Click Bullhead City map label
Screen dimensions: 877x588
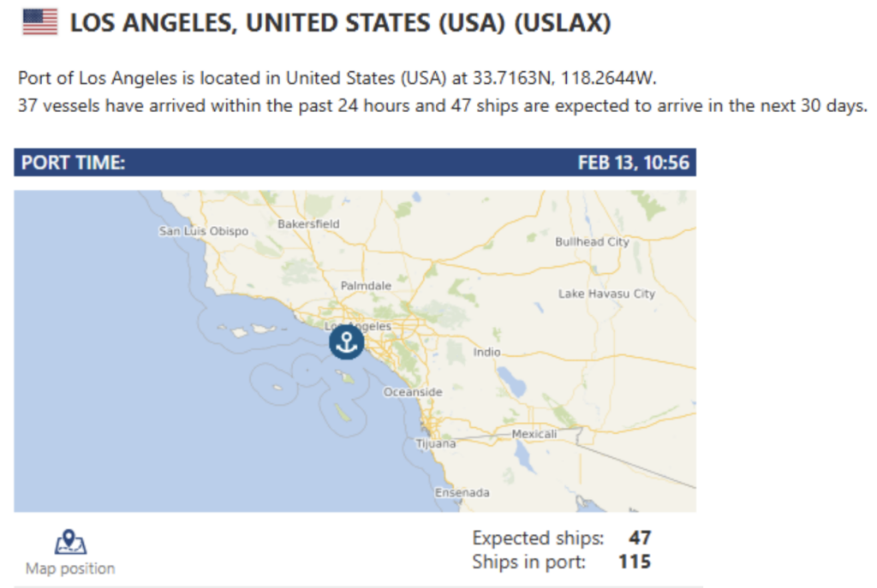(x=592, y=241)
